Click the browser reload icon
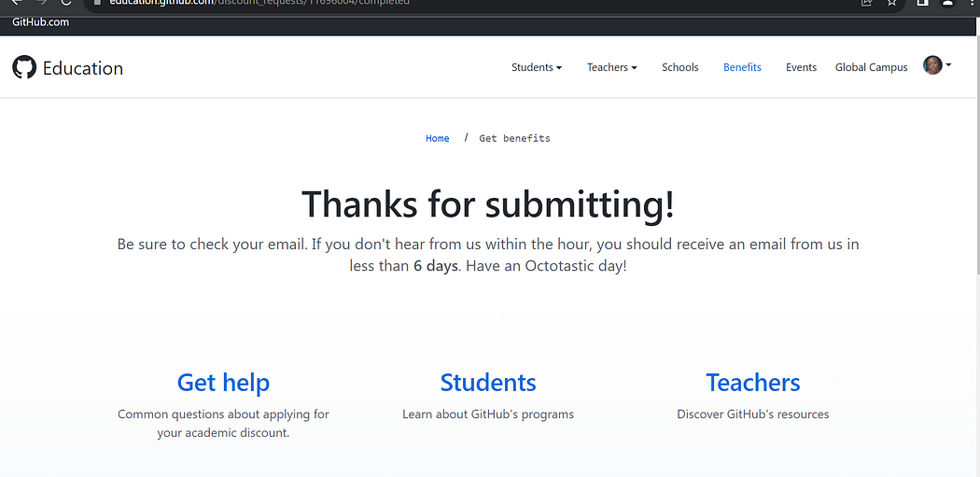Viewport: 980px width, 477px height. 66,3
